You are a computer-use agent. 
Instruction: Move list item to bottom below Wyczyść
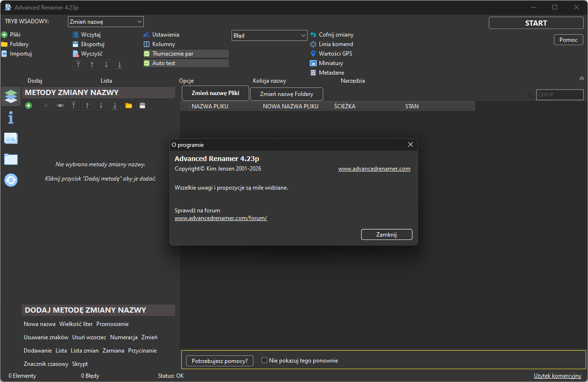click(120, 65)
